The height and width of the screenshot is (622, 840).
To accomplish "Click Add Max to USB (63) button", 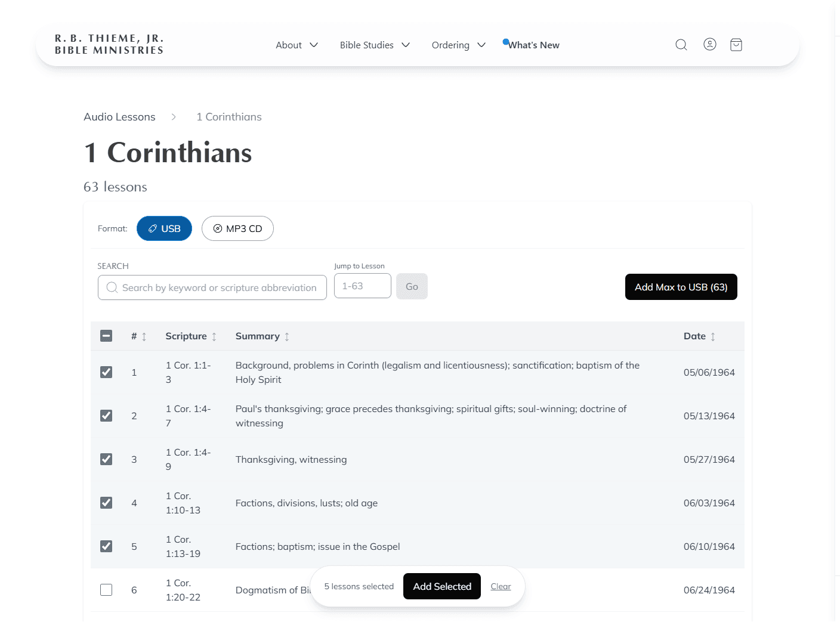I will 681,287.
